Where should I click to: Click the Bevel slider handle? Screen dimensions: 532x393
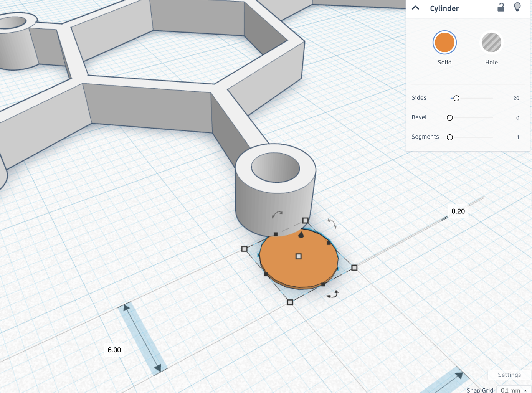(449, 117)
